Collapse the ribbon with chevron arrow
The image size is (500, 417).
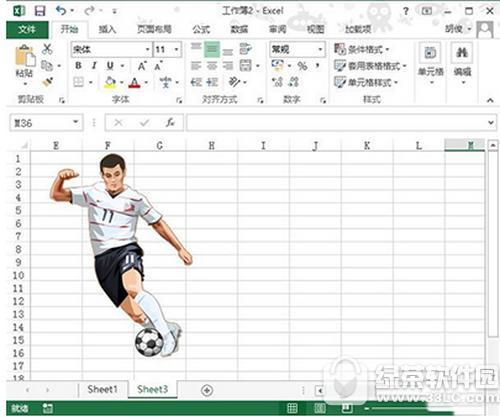point(490,100)
